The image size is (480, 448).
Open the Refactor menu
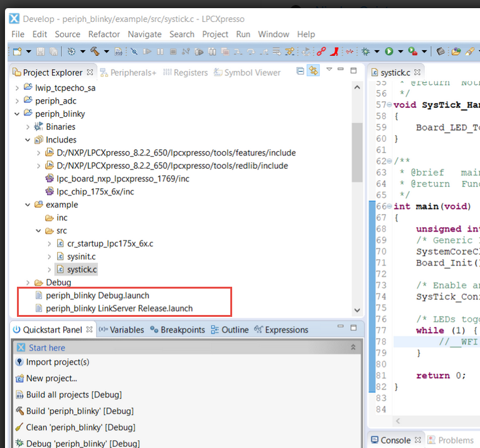tap(104, 35)
